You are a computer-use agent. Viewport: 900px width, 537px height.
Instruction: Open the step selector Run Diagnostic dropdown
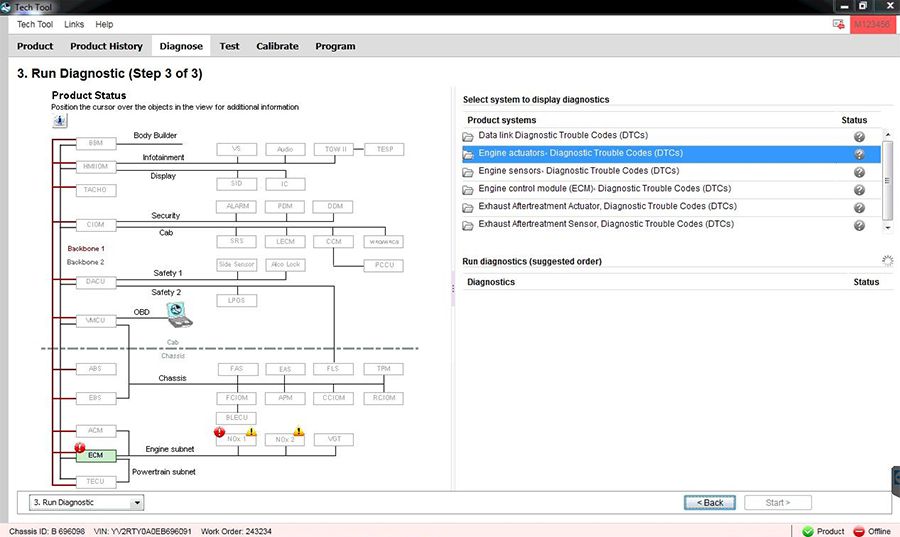pos(137,502)
